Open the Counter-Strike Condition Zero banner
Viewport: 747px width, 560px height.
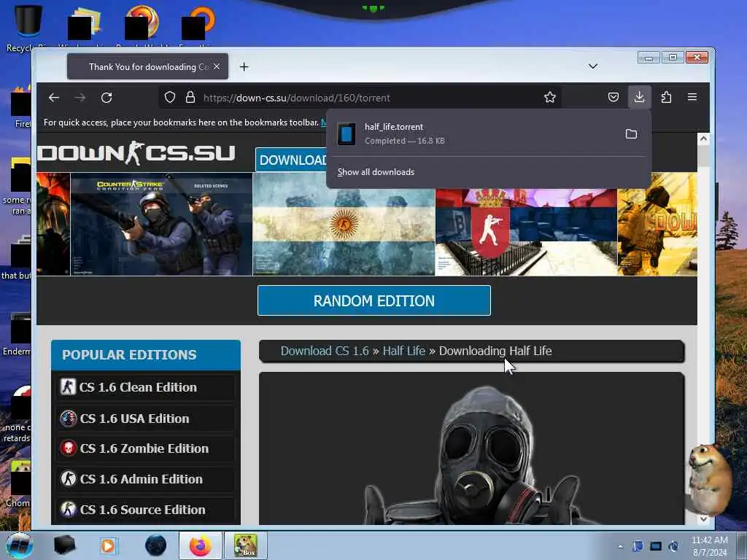[x=161, y=225]
